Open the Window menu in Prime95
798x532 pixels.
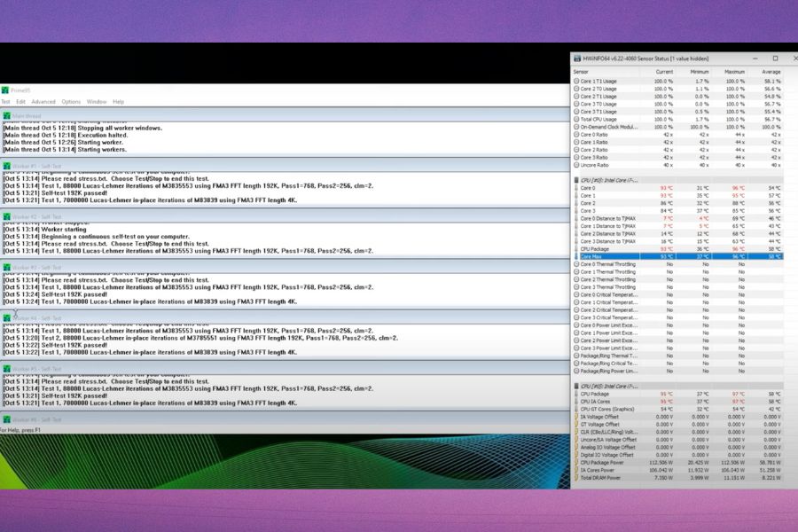[96, 102]
